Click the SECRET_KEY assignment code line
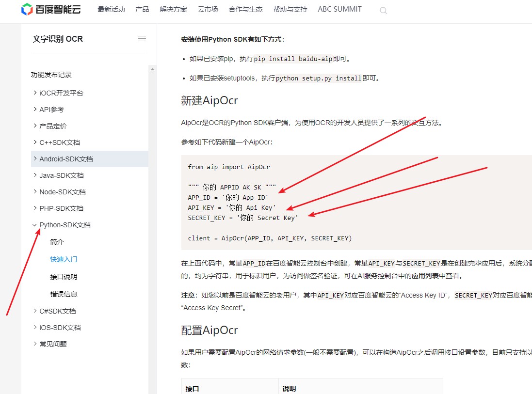 pyautogui.click(x=243, y=218)
